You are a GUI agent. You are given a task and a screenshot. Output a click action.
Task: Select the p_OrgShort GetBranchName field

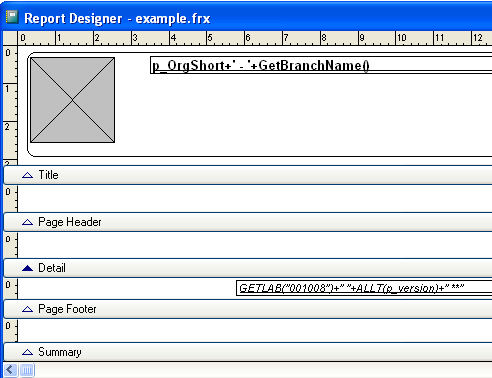click(321, 65)
